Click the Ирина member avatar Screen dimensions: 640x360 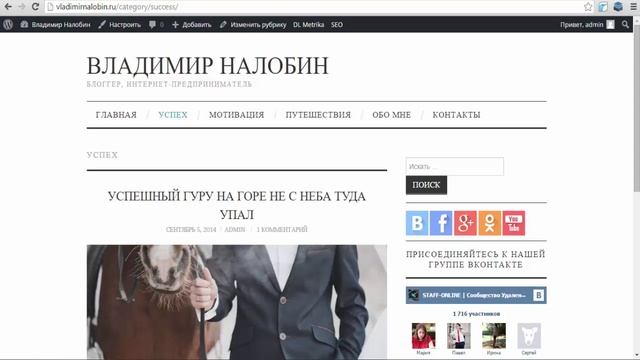[x=494, y=336]
